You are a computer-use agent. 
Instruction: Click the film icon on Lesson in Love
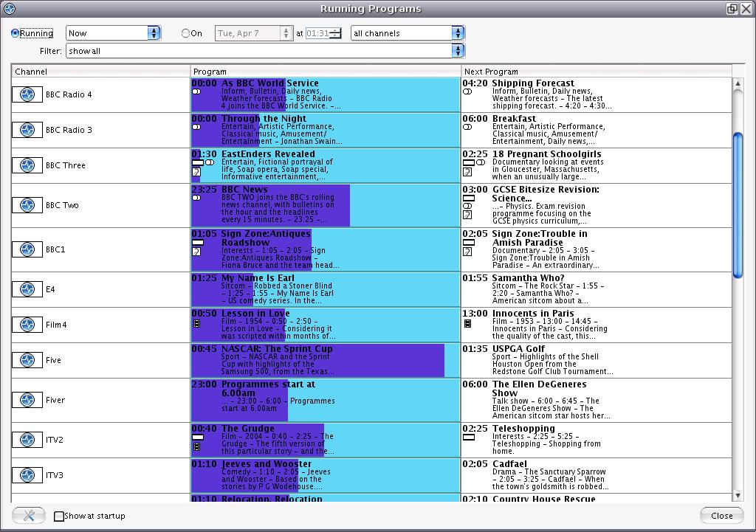click(196, 324)
